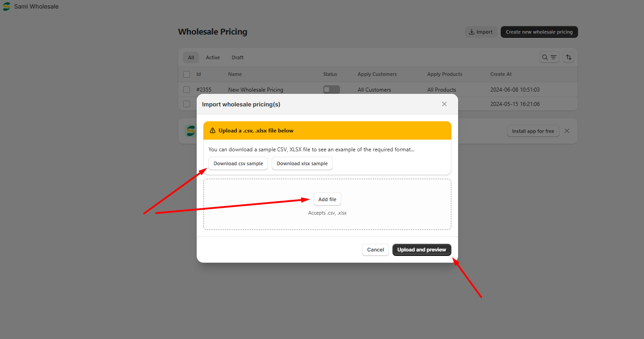Click the Sami Wholesale logo icon
Screen dimensions: 644x339
pos(6,7)
